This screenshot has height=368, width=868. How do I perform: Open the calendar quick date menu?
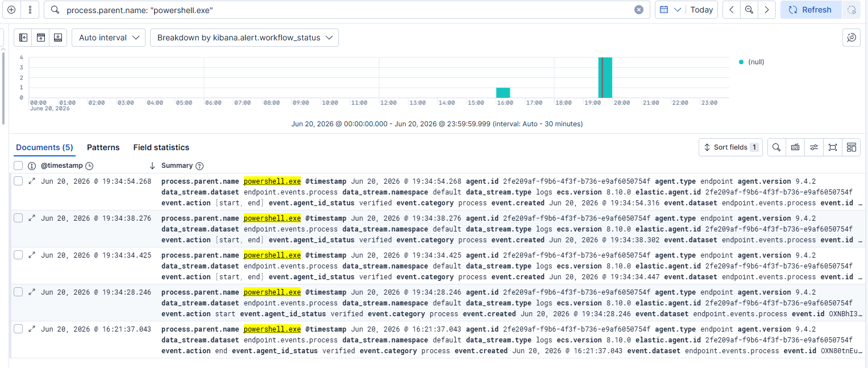670,10
